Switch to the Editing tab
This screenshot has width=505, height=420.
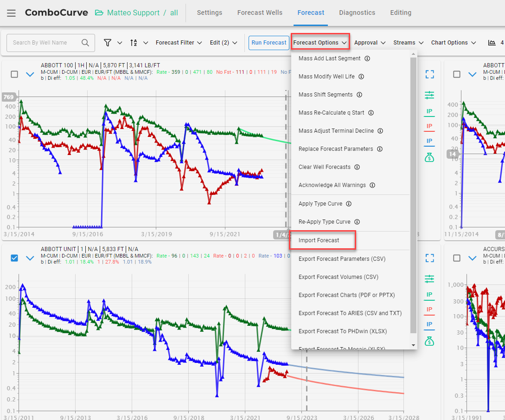401,13
